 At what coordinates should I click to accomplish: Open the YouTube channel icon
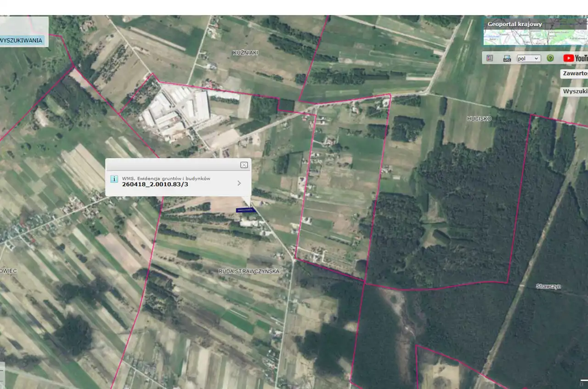tap(575, 58)
